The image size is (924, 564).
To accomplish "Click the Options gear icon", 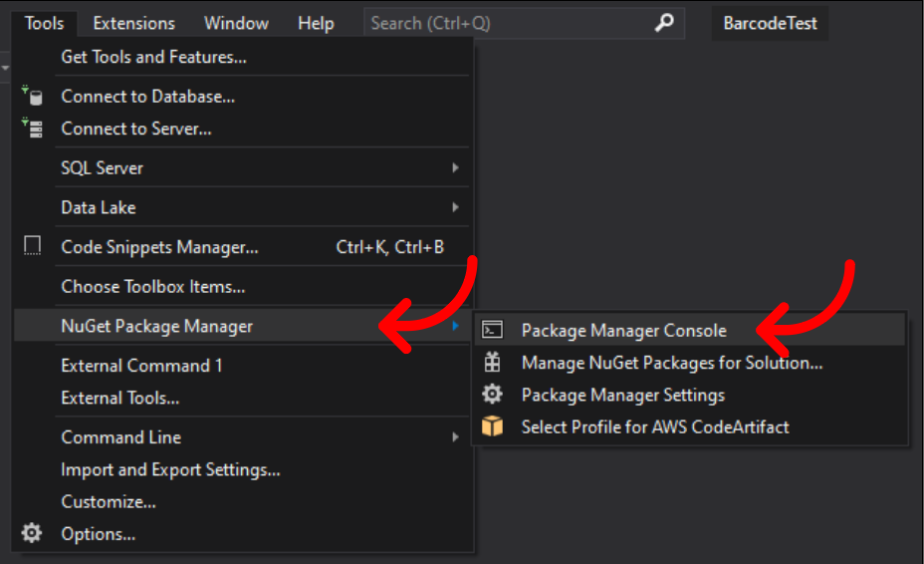I will (32, 533).
